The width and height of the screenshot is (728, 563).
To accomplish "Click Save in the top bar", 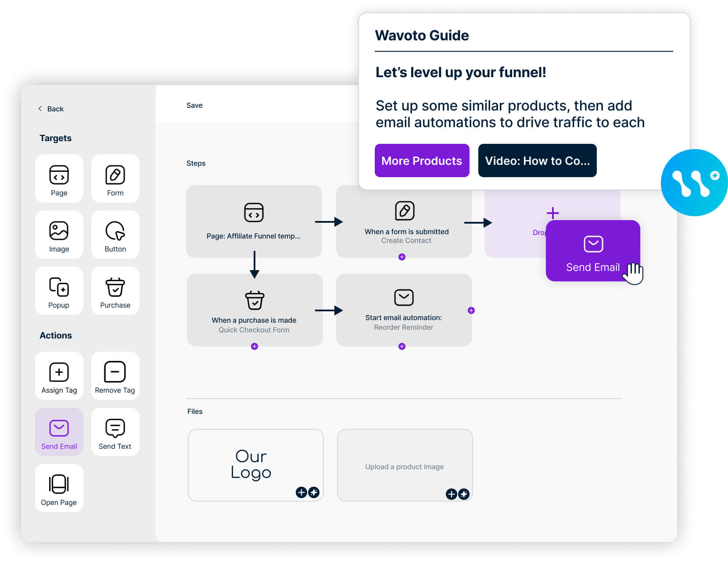I will click(x=194, y=105).
